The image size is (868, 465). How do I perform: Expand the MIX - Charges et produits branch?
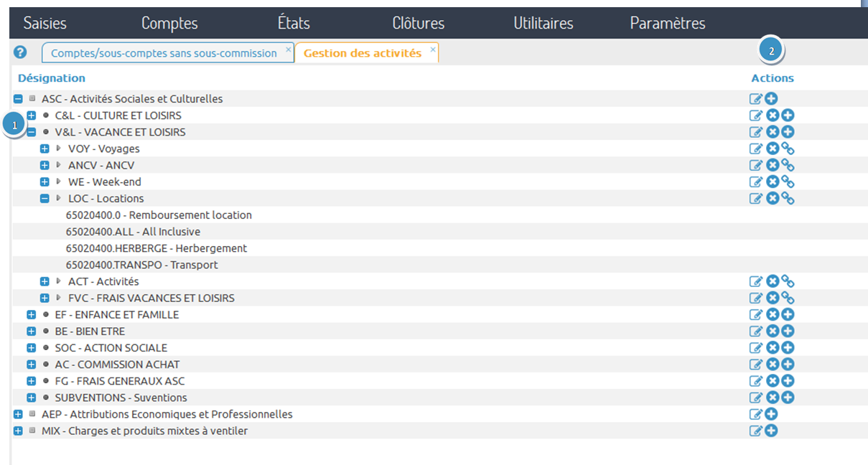point(17,430)
